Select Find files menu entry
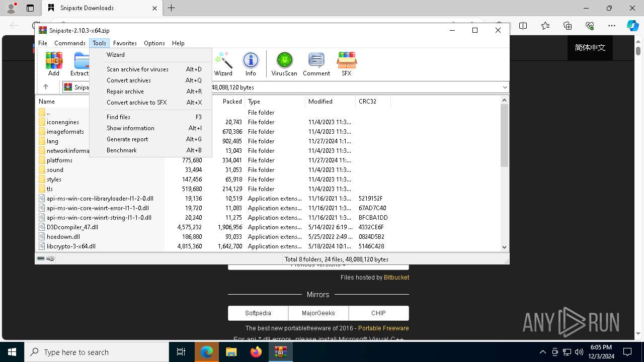Screen dimensions: 644x362 [x=151, y=117]
